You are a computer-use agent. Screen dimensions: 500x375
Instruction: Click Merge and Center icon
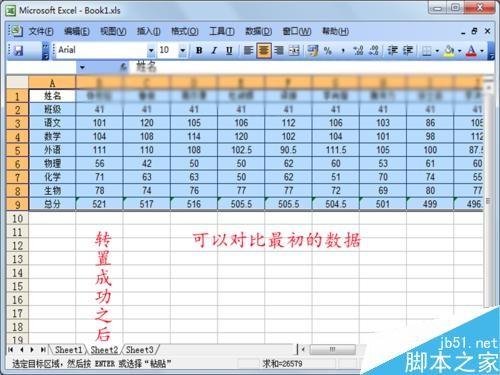pos(294,51)
